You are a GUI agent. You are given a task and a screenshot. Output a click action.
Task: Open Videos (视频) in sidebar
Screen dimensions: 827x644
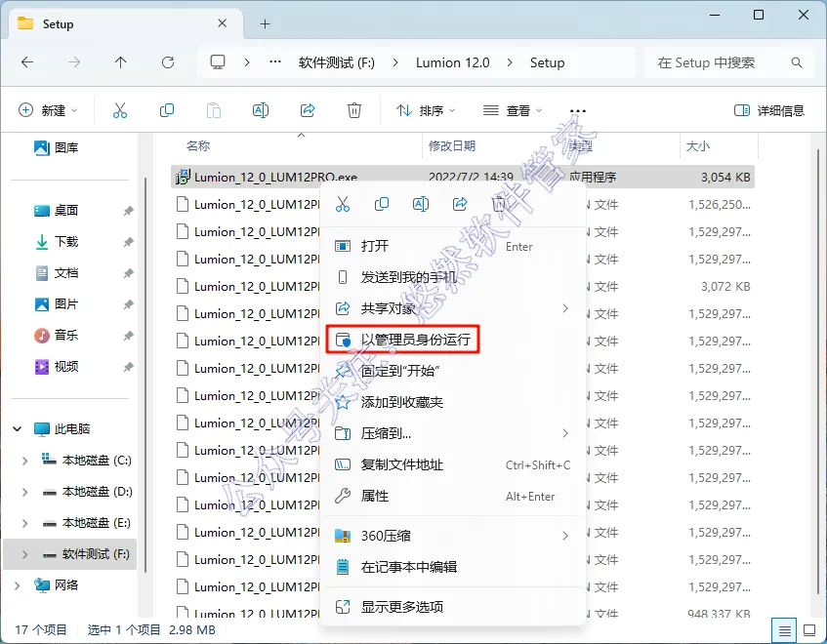coord(56,366)
